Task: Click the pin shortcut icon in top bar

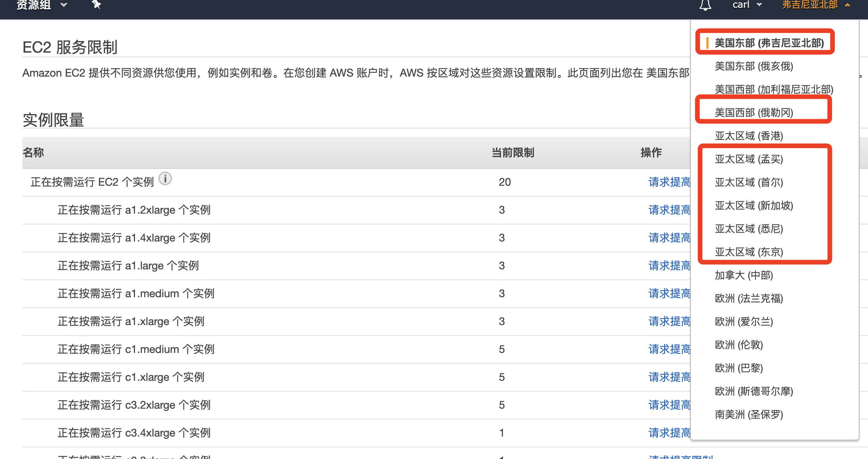Action: tap(96, 5)
